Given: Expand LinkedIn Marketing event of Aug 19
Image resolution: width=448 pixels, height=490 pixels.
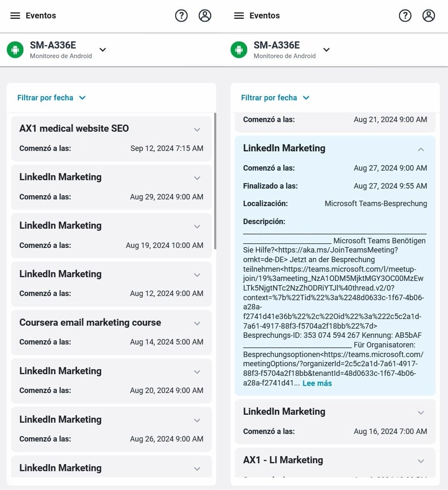Looking at the screenshot, I should point(197,226).
